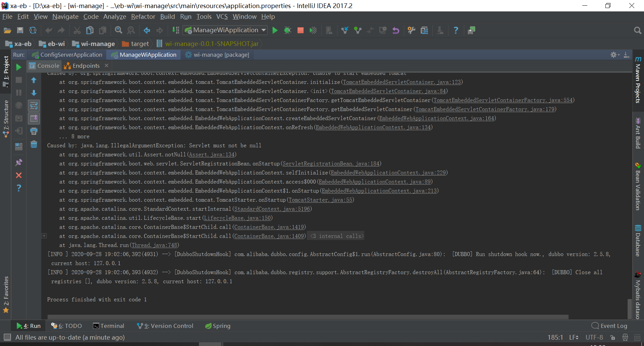Viewport: 644px width, 346px height.
Task: Revert changes with purple undo icon
Action: 396,30
